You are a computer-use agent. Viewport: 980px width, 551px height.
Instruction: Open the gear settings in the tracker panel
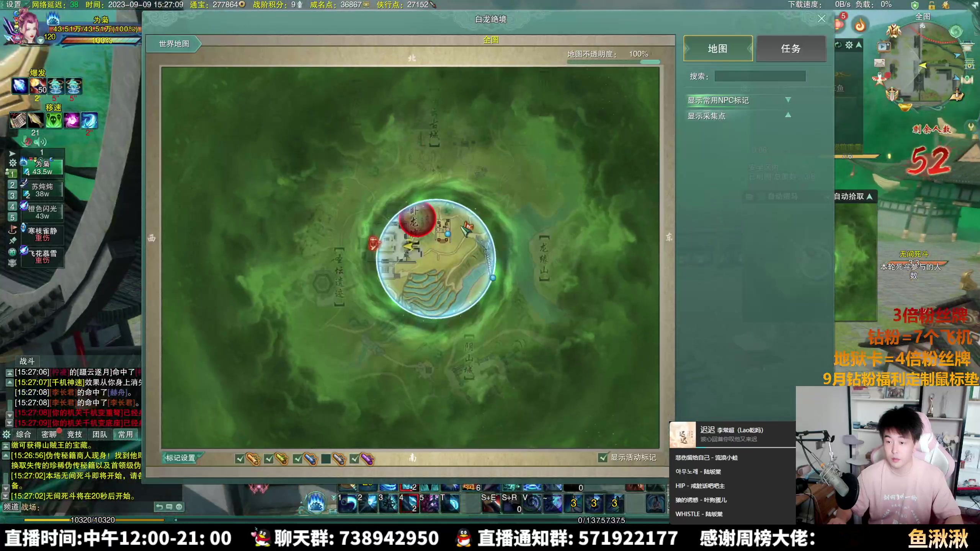849,45
